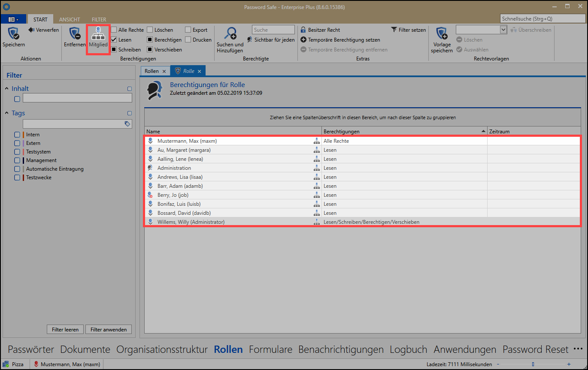Click the Besitzer Recht lock
The image size is (588, 370).
click(303, 30)
